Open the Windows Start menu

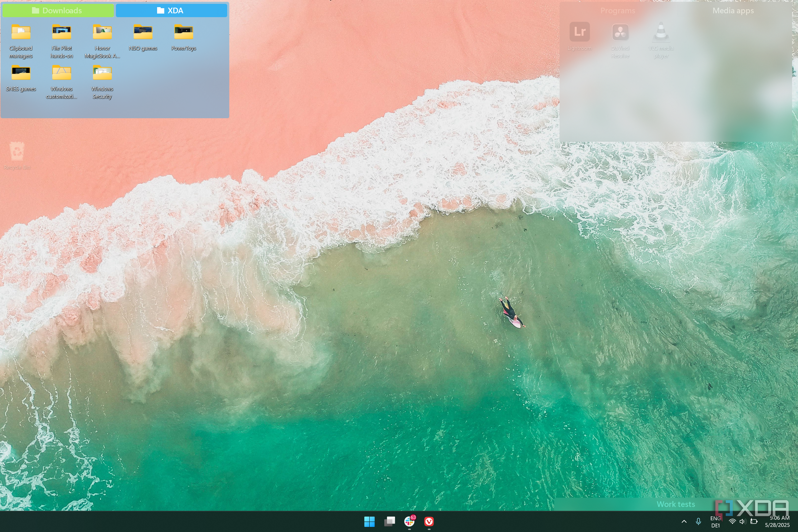pyautogui.click(x=369, y=522)
